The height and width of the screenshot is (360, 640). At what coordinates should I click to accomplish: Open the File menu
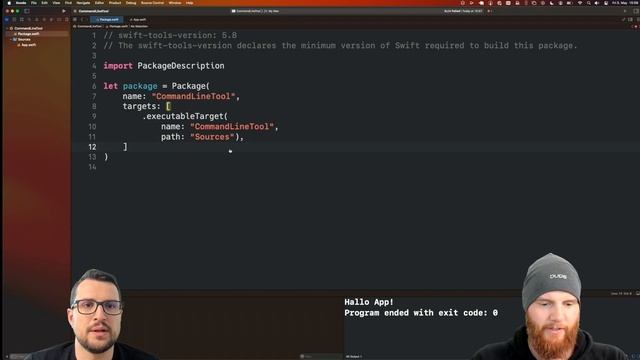(34, 3)
